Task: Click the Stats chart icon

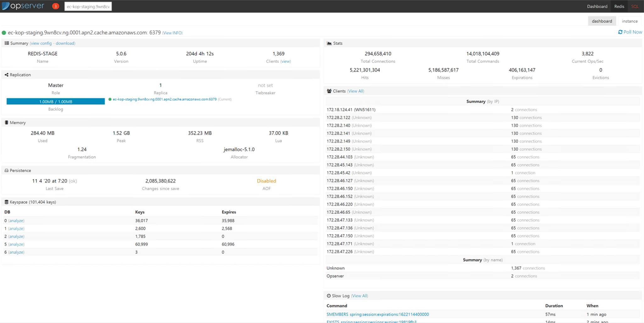Action: [x=329, y=43]
